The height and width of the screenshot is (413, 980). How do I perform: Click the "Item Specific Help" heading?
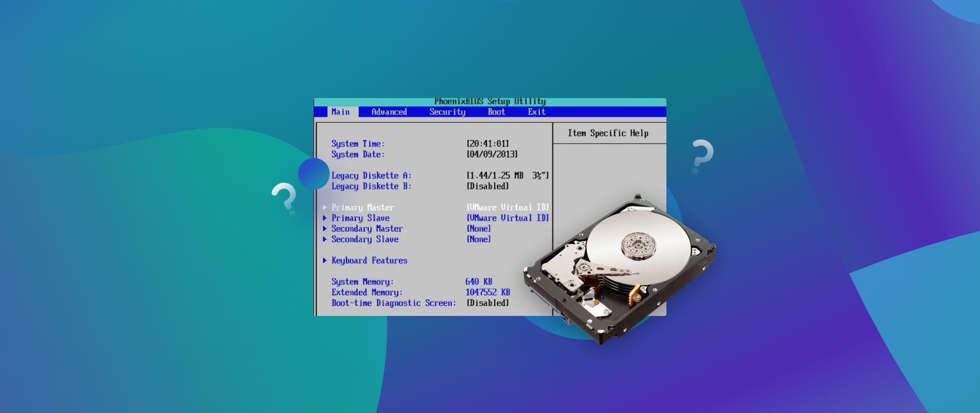(608, 133)
